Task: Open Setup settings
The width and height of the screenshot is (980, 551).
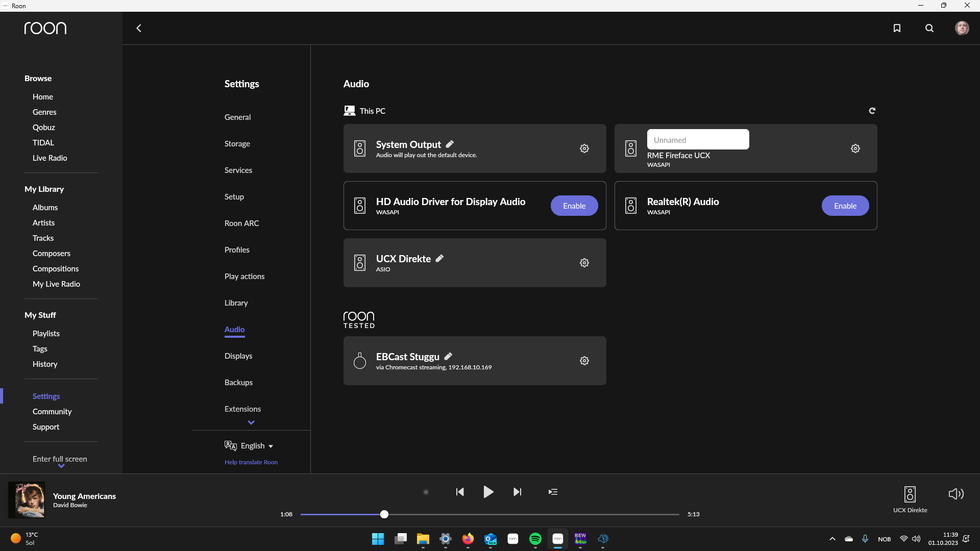Action: point(234,197)
